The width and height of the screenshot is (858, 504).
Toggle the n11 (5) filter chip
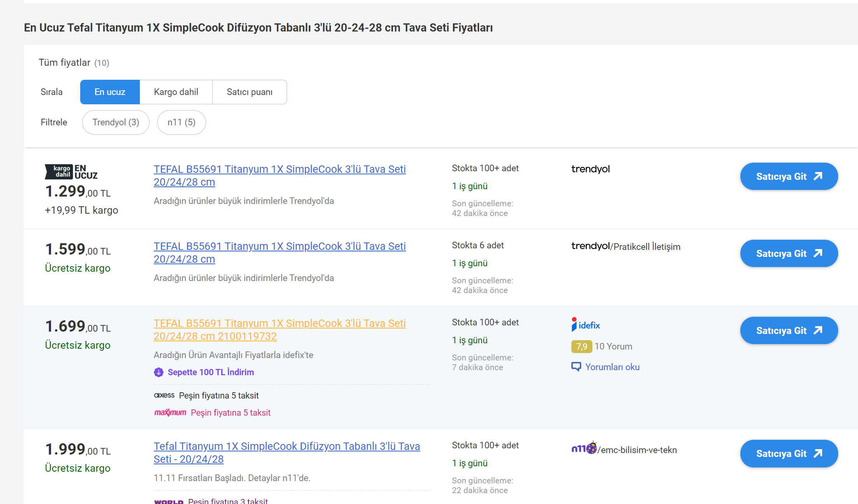tap(181, 122)
